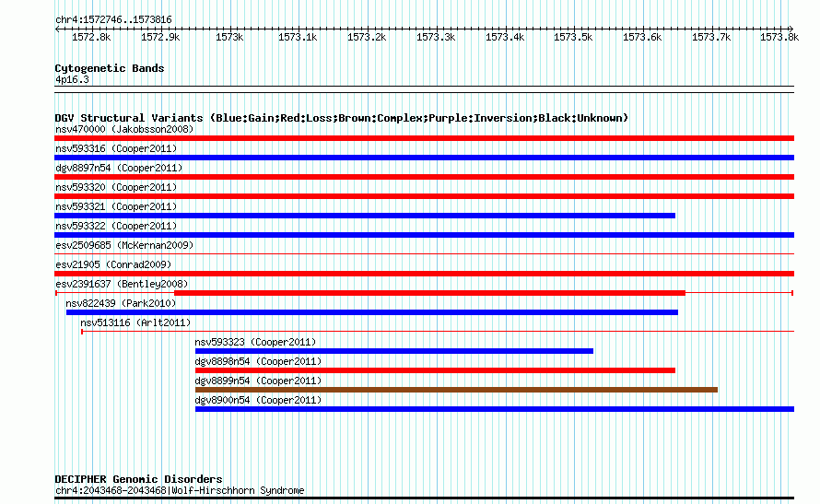Click the red bar for esv21905
Screen dimensions: 820x504
pyautogui.click(x=424, y=274)
